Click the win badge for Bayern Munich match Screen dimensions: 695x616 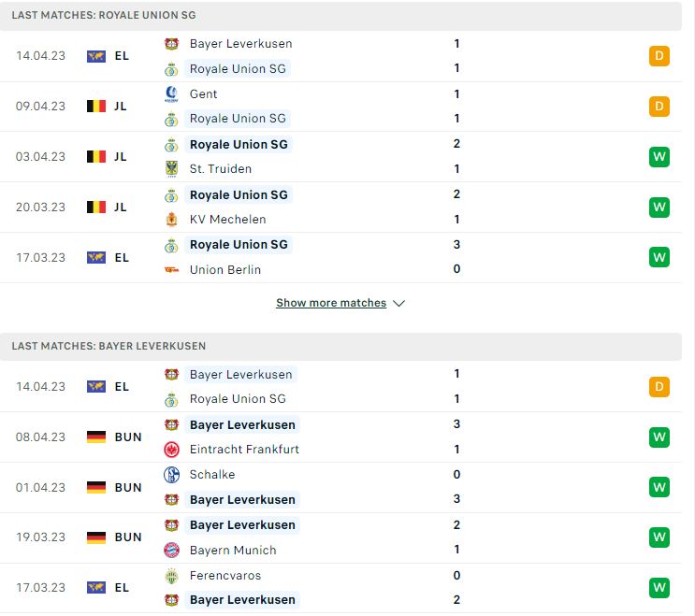tap(659, 537)
